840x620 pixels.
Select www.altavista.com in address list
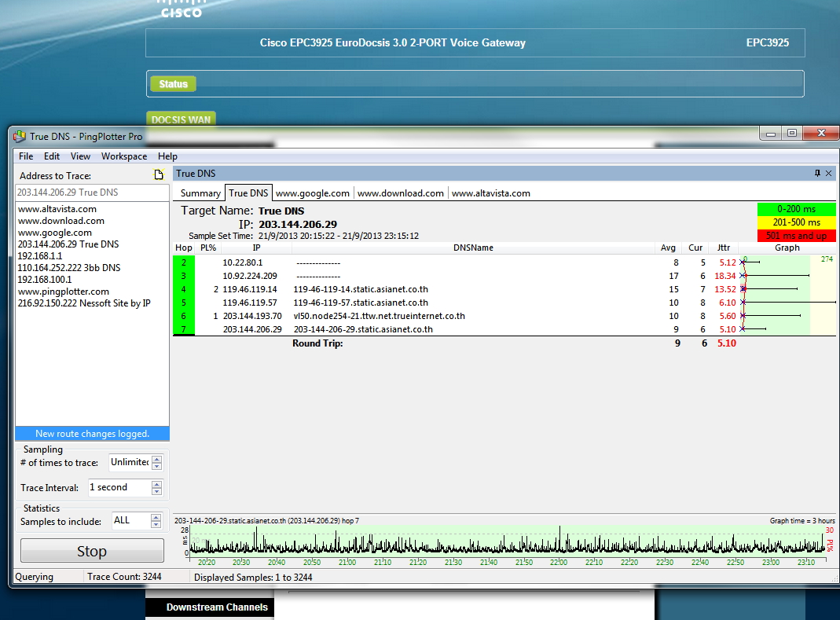pos(57,209)
